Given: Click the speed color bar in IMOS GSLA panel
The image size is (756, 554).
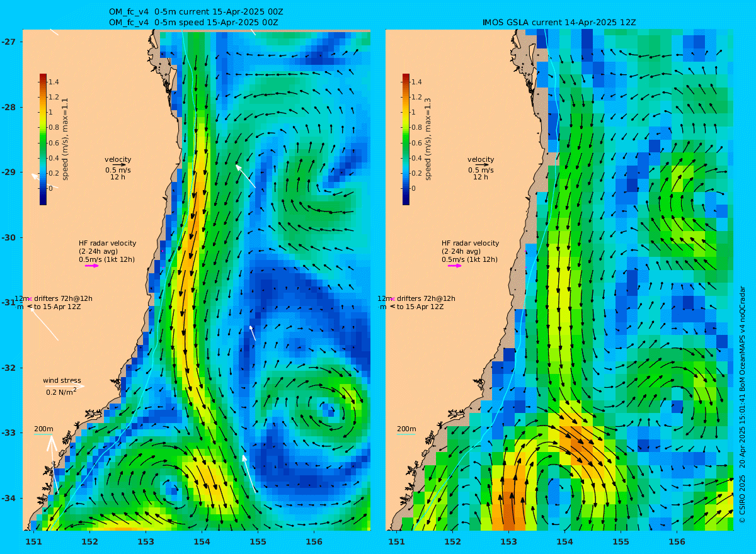Looking at the screenshot, I should (x=406, y=139).
